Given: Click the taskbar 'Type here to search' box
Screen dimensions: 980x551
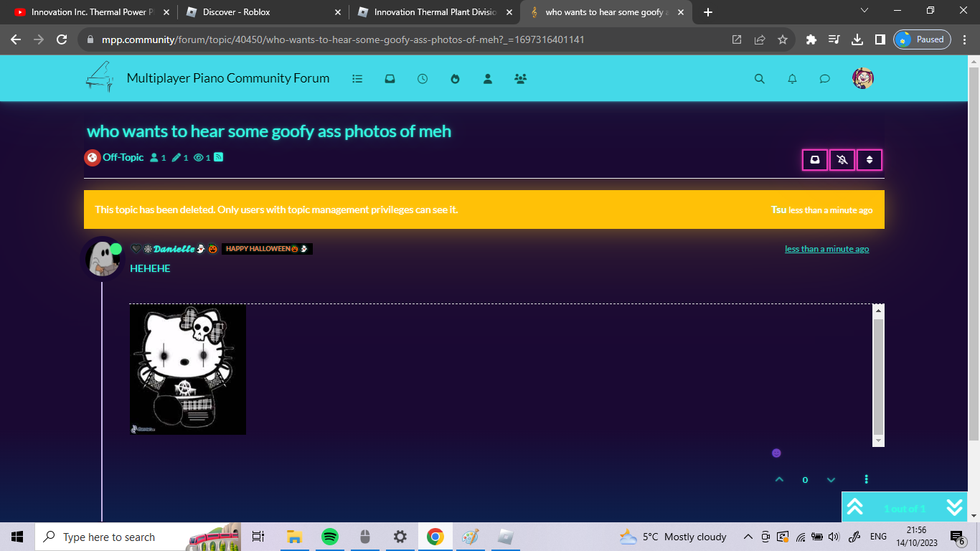Looking at the screenshot, I should (x=138, y=537).
